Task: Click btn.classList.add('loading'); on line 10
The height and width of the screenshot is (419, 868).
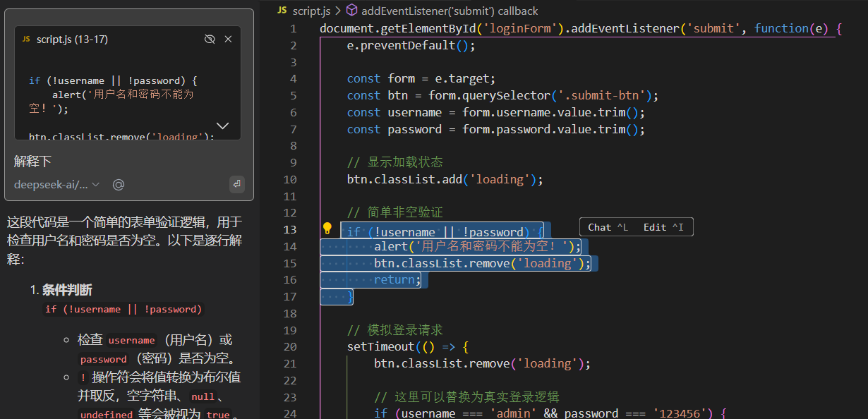Action: pyautogui.click(x=445, y=179)
